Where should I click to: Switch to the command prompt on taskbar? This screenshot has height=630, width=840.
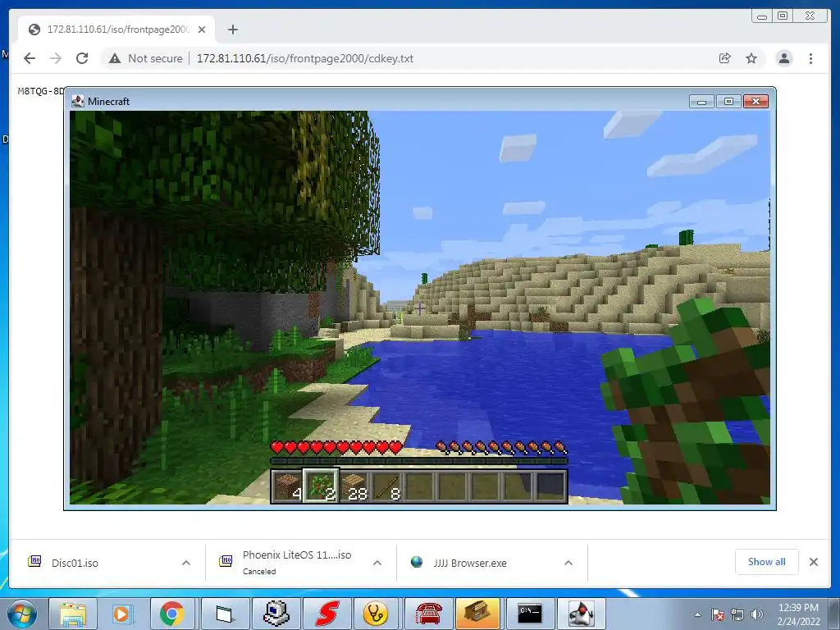pos(529,614)
